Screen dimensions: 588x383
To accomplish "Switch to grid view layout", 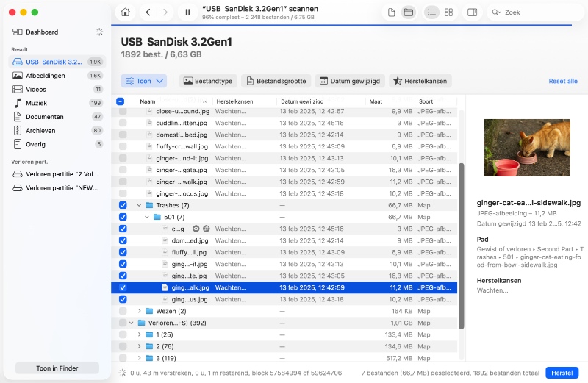I will [449, 12].
